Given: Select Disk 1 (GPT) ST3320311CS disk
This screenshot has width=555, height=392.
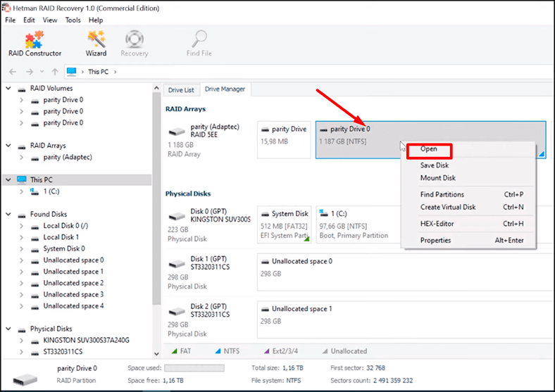Looking at the screenshot, I should (x=209, y=272).
